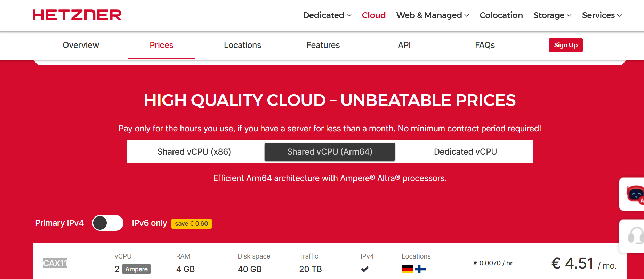The image size is (644, 279).
Task: Expand the Web & Managed dropdown
Action: (x=433, y=15)
